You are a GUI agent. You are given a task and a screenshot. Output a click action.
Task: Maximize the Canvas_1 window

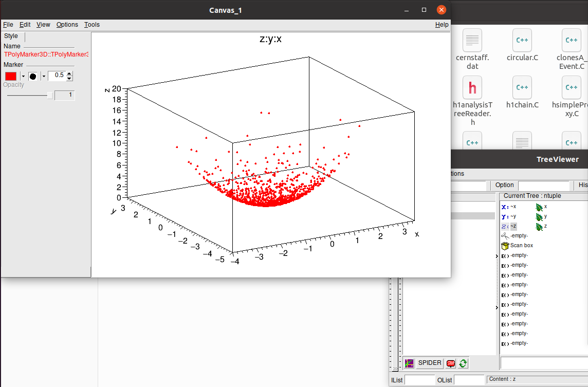click(424, 10)
